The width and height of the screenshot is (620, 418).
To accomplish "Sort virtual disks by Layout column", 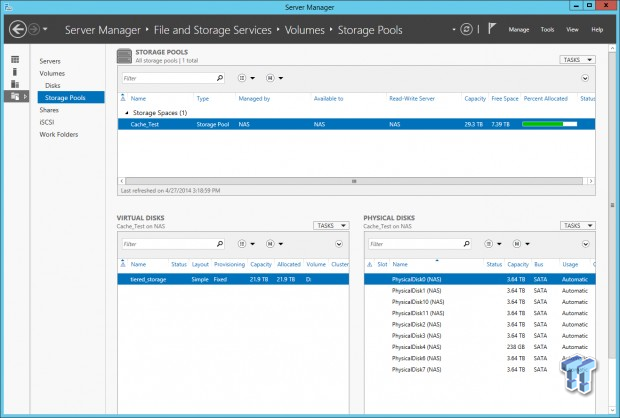I will pos(200,264).
